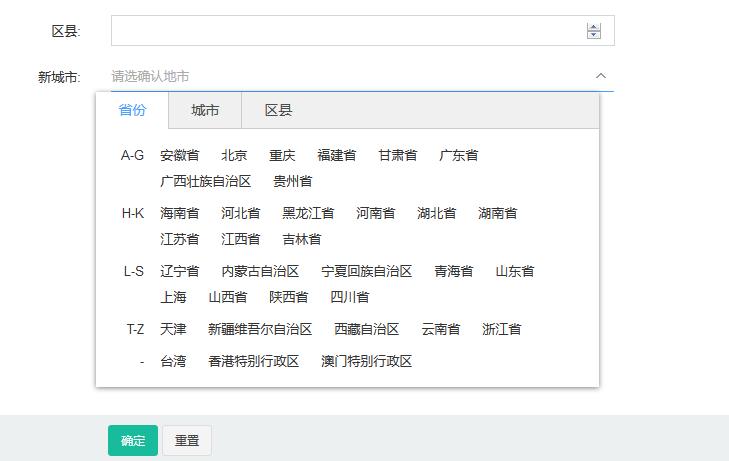Choose 山东省 province

point(515,271)
